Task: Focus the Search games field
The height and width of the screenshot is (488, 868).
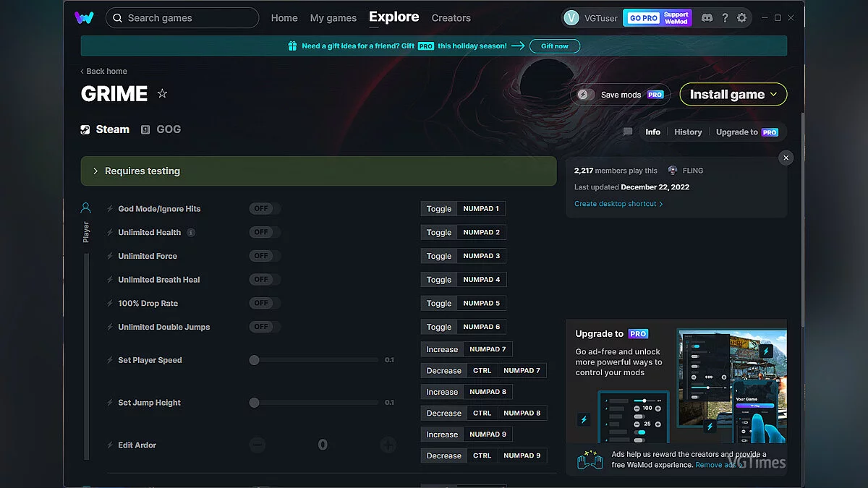Action: pos(182,18)
